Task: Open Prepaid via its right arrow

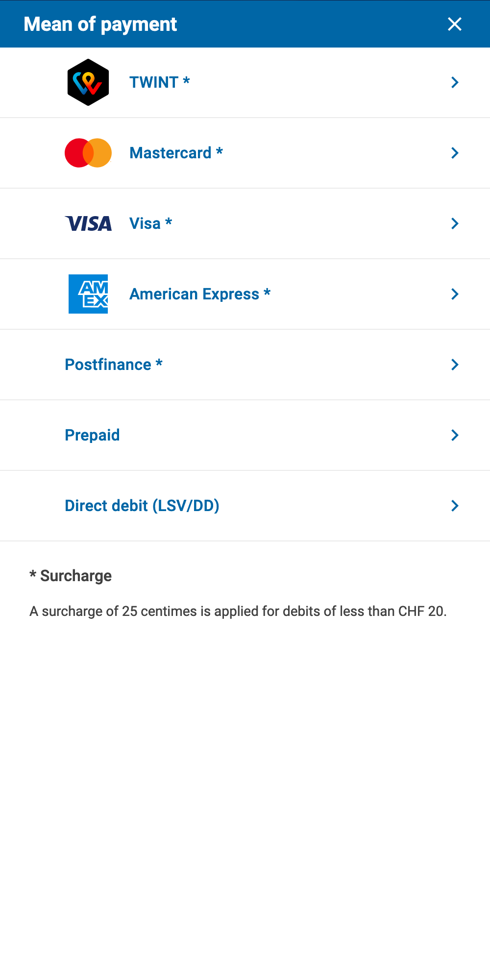Action: click(455, 435)
